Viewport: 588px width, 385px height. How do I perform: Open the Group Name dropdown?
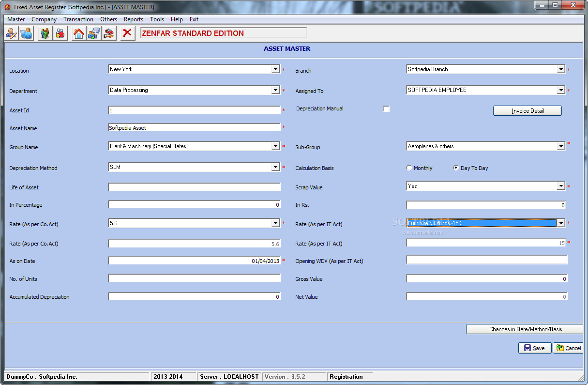[x=275, y=146]
